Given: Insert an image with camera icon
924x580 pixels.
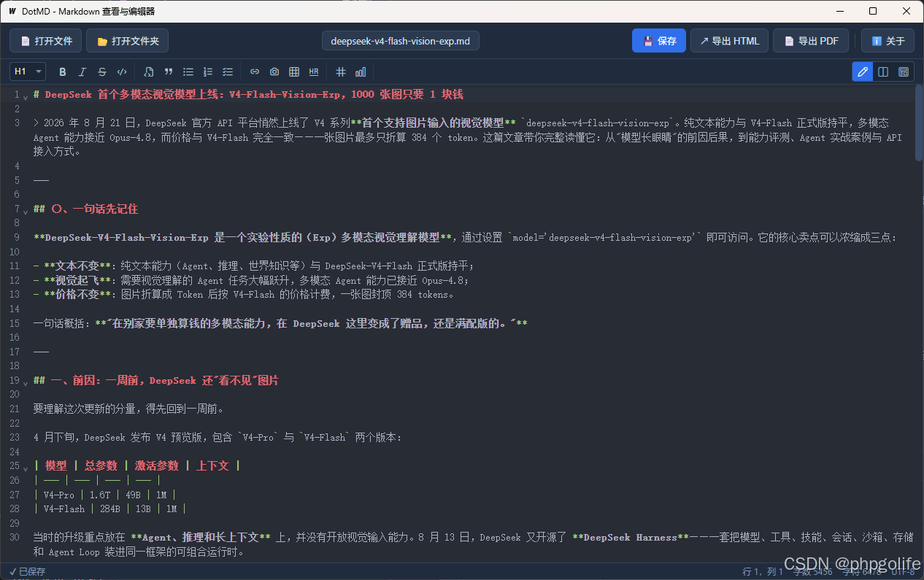Looking at the screenshot, I should [x=274, y=71].
